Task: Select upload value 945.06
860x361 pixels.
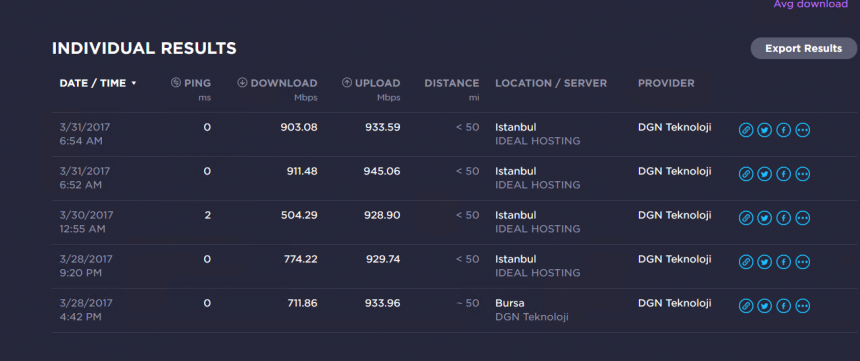Action: (382, 171)
